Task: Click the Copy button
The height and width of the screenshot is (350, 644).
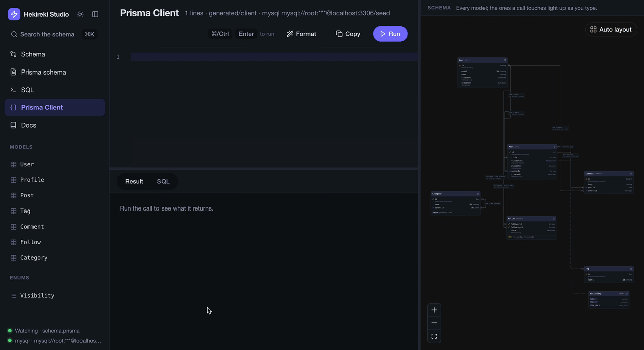Action: pyautogui.click(x=348, y=34)
